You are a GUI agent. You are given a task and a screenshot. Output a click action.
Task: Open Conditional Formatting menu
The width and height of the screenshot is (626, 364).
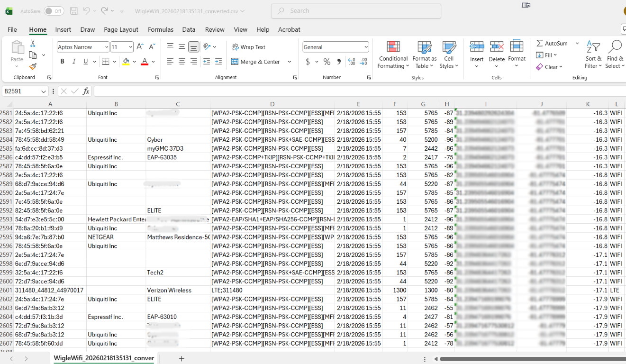[x=393, y=55]
